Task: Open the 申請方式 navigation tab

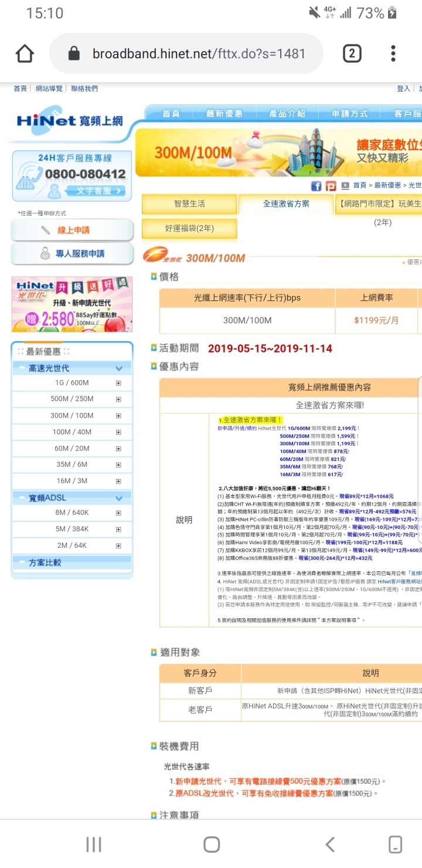Action: point(350,114)
